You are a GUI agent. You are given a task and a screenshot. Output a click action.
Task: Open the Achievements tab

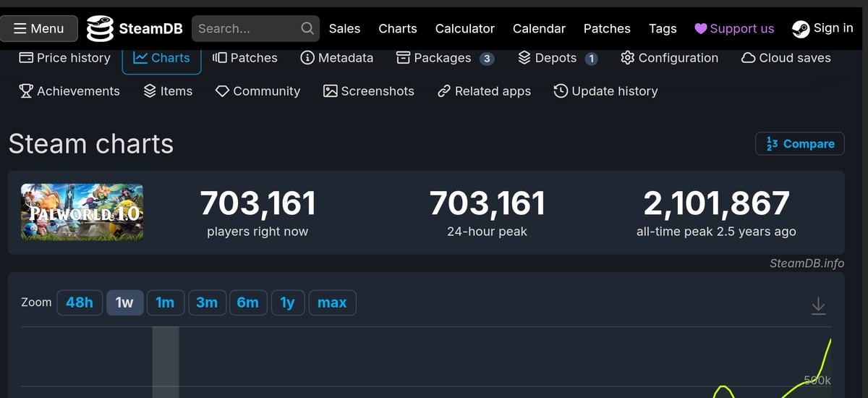coord(69,91)
